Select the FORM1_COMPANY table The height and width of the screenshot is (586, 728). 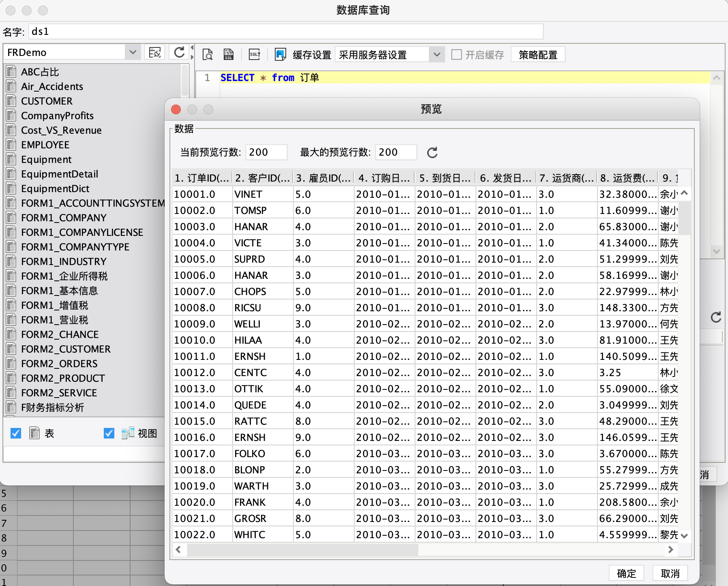pos(64,218)
